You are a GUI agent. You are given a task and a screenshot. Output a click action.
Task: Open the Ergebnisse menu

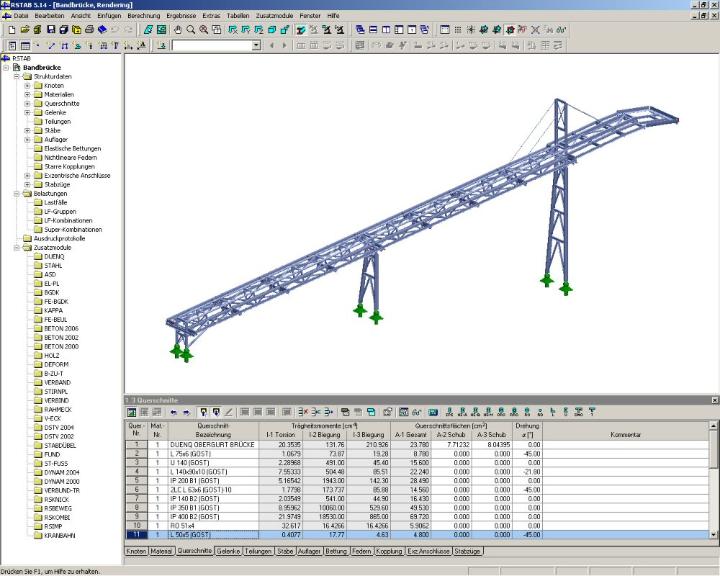pyautogui.click(x=181, y=16)
